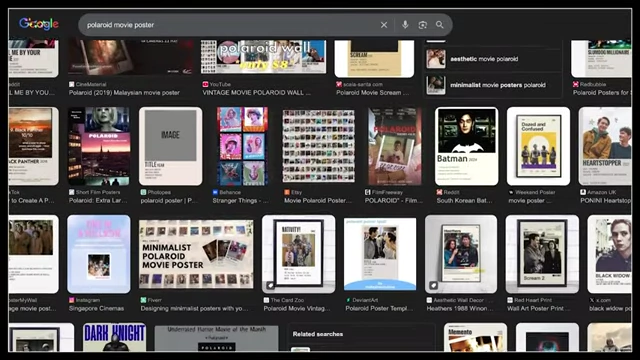Screen dimensions: 640x360
Task: Click the magnifying glass search icon
Action: [440, 25]
